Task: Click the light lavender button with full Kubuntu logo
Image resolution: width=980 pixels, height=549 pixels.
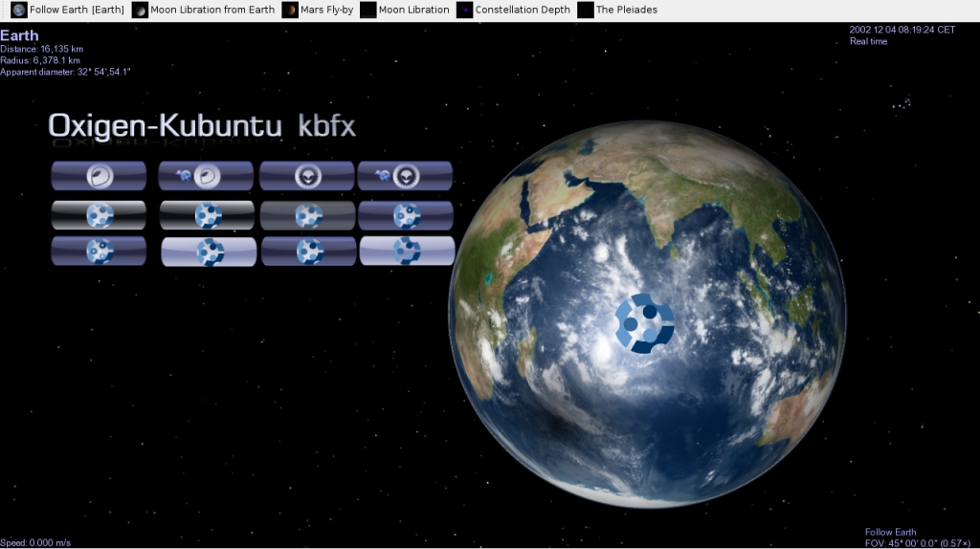Action: [209, 252]
